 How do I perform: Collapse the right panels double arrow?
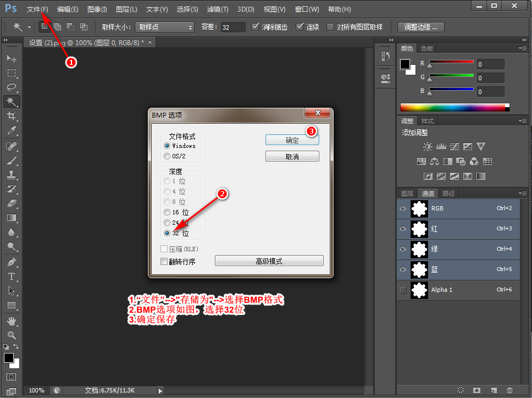pos(524,40)
